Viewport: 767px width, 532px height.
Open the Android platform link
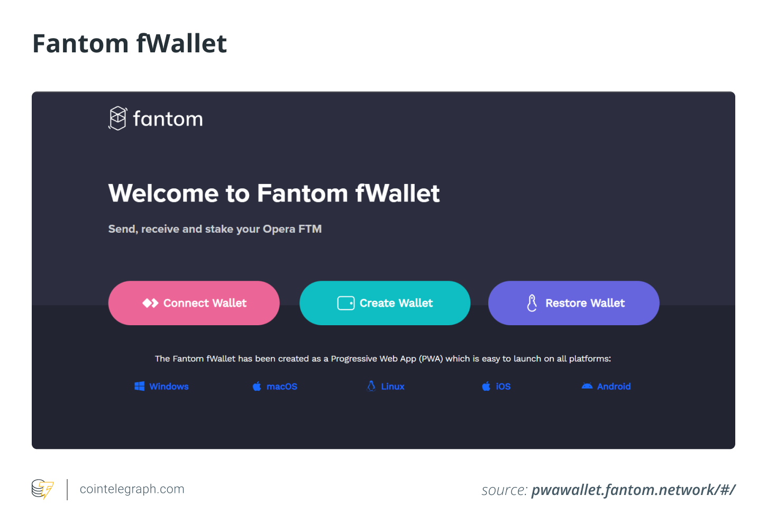(614, 387)
